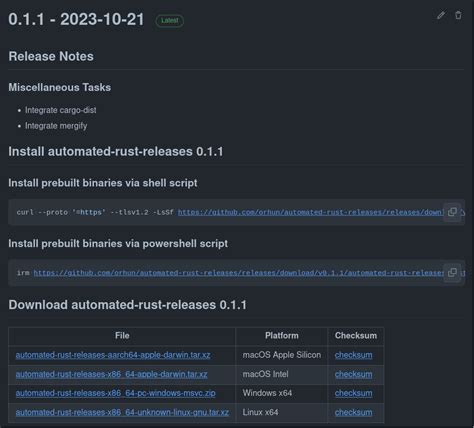Open checksum for Windows x64

353,393
